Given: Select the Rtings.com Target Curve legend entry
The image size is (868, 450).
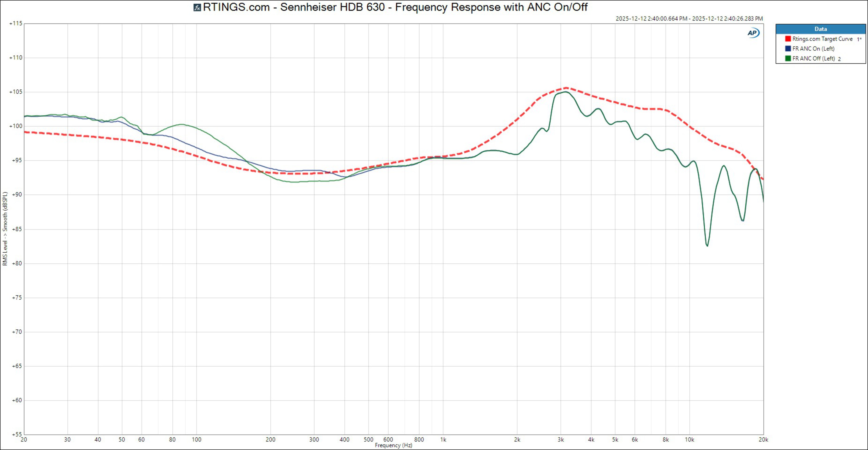Looking at the screenshot, I should 822,39.
